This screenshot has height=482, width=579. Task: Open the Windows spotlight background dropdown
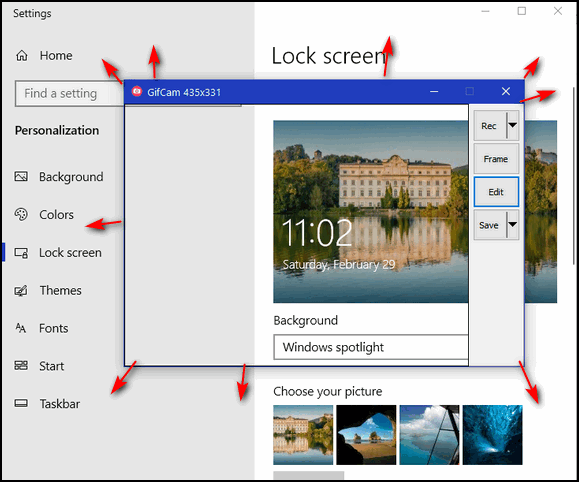[x=371, y=347]
